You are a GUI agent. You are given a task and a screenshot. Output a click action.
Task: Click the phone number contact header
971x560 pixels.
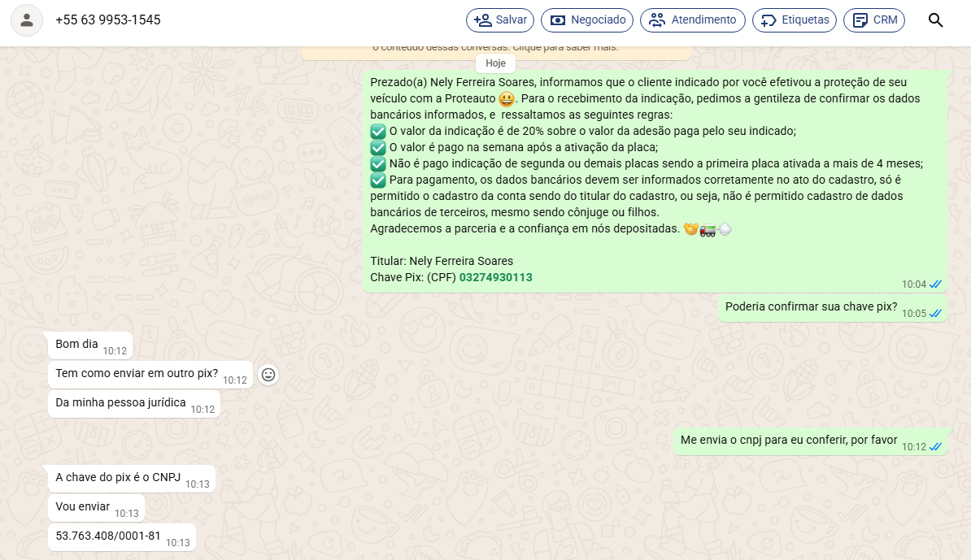pyautogui.click(x=108, y=20)
